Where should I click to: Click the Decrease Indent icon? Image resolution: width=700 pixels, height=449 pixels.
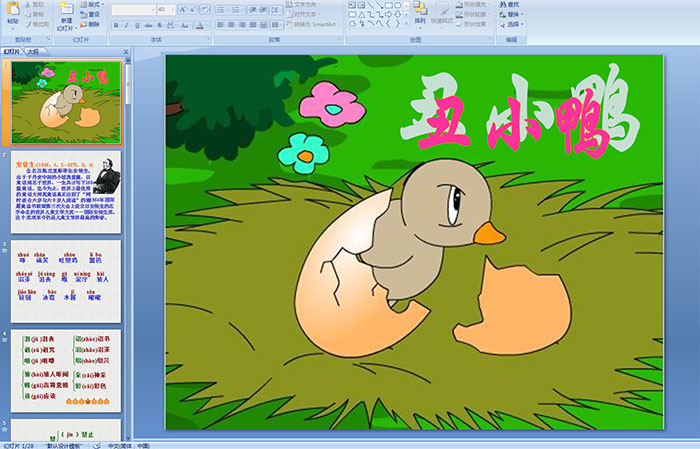pos(253,9)
